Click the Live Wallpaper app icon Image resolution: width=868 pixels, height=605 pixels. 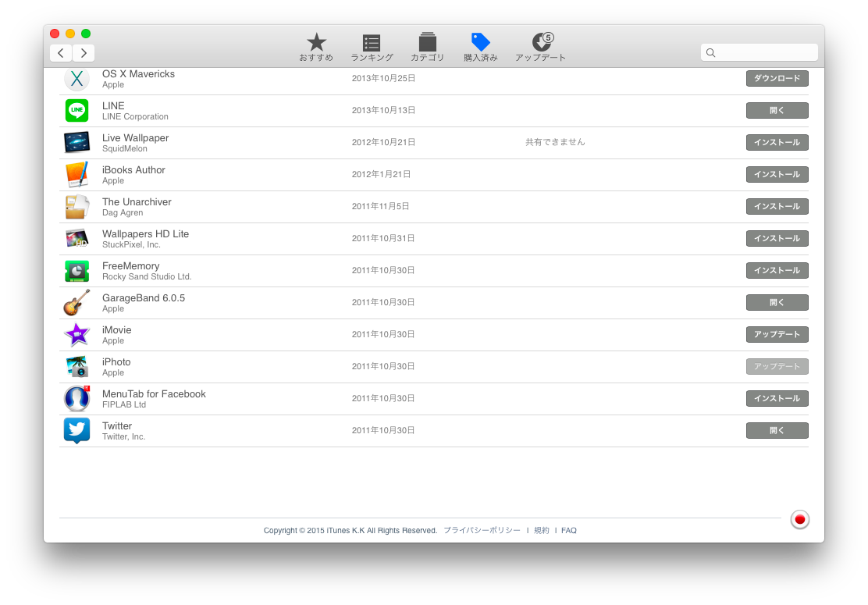point(77,142)
